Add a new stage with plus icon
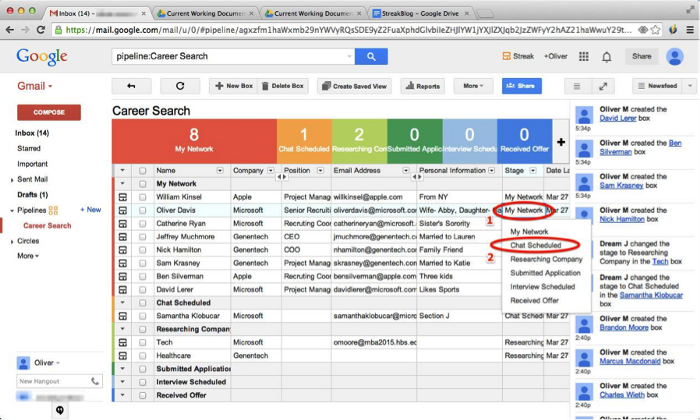Image resolution: width=700 pixels, height=420 pixels. click(561, 142)
